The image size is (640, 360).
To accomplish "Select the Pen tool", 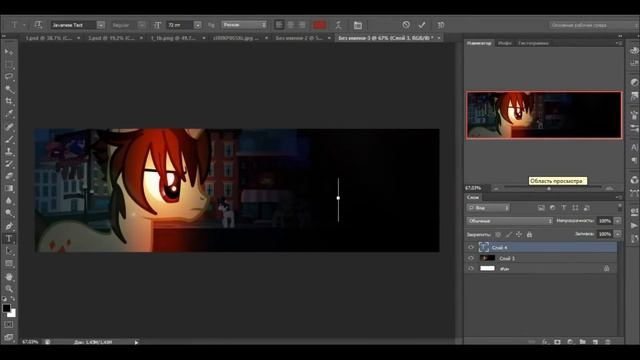I will pyautogui.click(x=9, y=226).
